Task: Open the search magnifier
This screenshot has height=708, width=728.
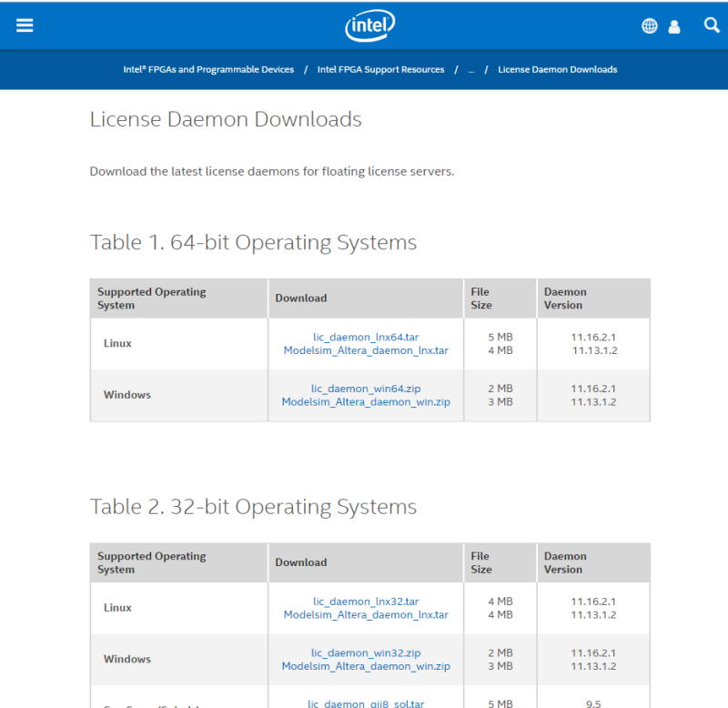Action: point(711,25)
